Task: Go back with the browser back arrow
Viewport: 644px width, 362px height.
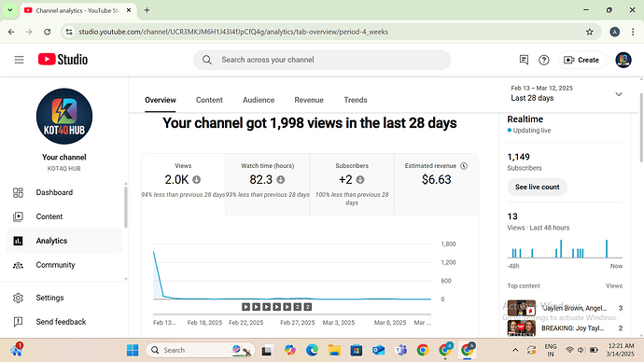Action: click(11, 32)
